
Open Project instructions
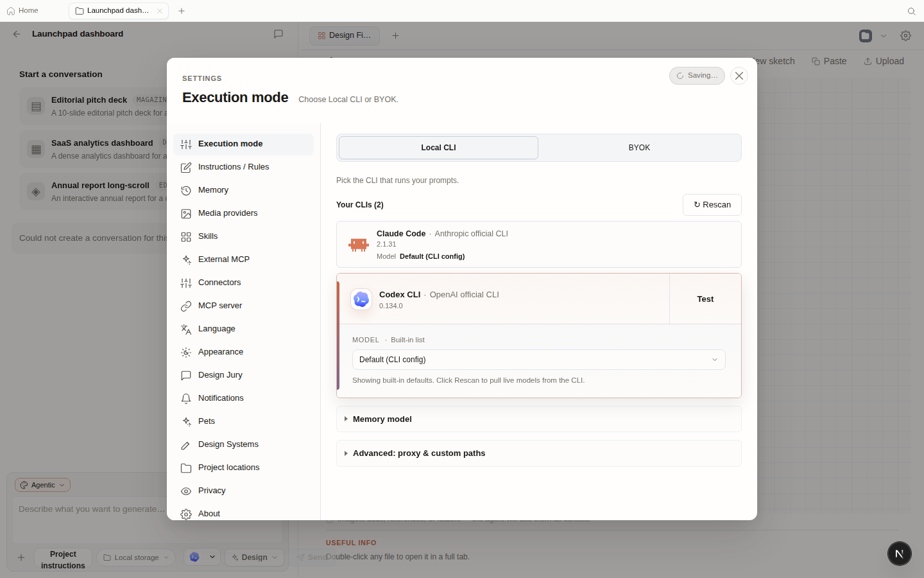[x=63, y=557]
